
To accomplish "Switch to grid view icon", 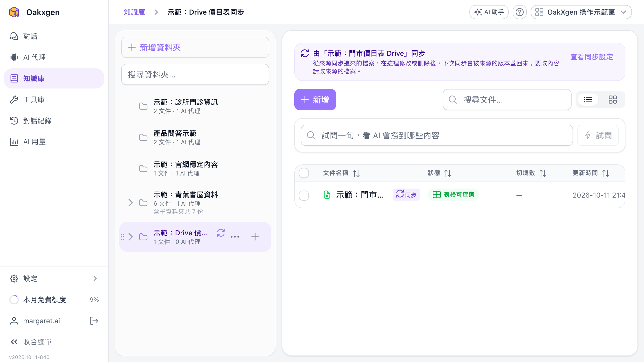I will coord(613,100).
